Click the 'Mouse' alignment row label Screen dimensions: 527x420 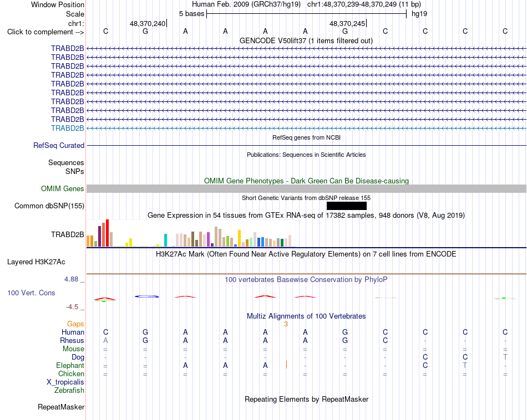click(x=73, y=349)
